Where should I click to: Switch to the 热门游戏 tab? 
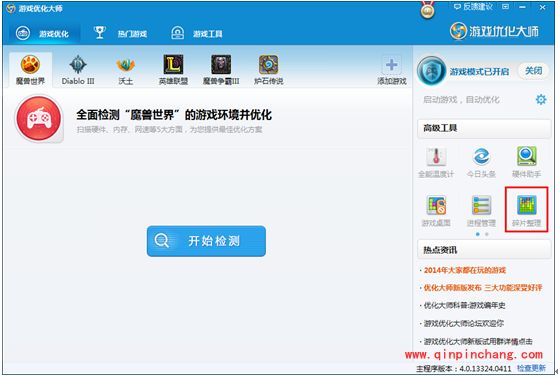pyautogui.click(x=120, y=33)
